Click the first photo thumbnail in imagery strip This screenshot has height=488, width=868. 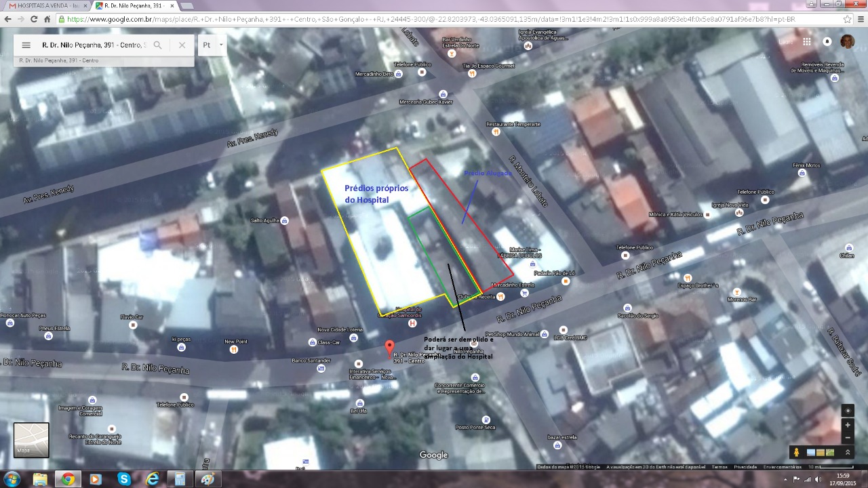[811, 452]
